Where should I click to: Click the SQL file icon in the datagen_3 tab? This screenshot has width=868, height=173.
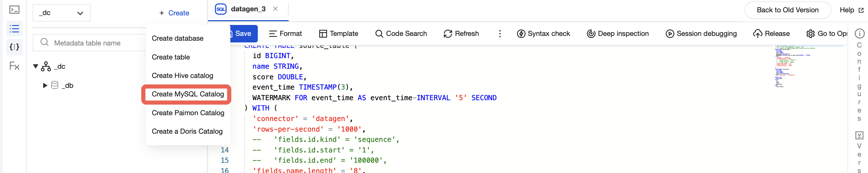pos(221,9)
